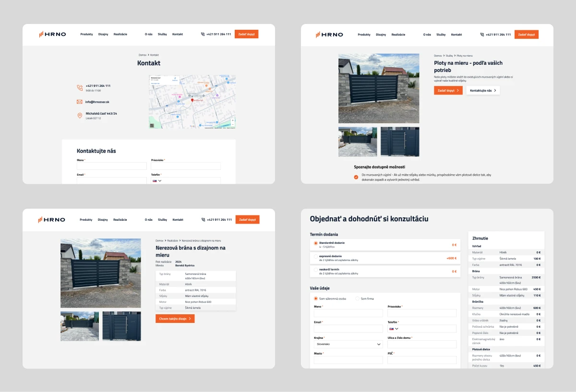Click header phone icon on Nerezová brána page

click(204, 220)
